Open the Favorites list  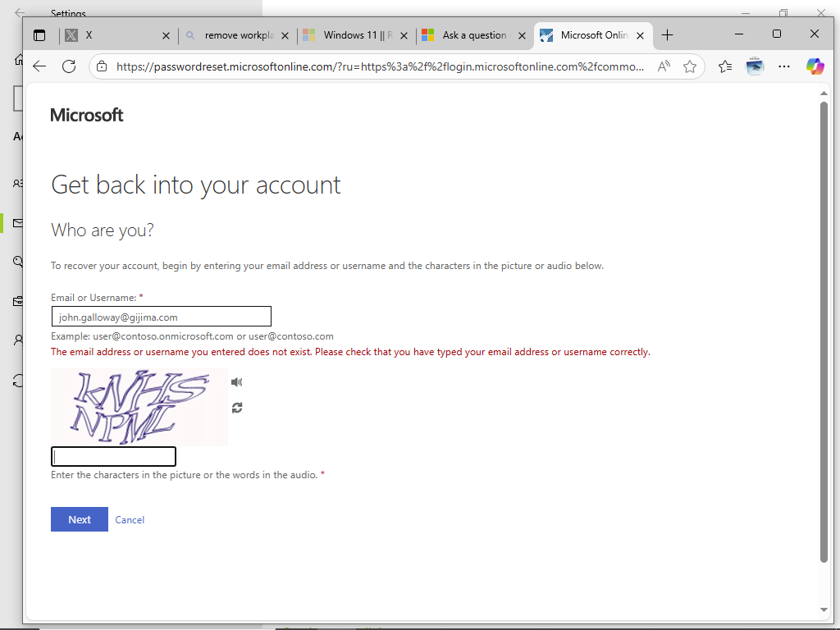pos(725,66)
